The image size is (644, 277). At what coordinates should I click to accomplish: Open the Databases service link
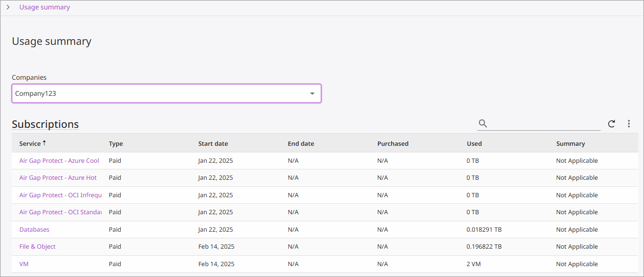click(x=34, y=229)
